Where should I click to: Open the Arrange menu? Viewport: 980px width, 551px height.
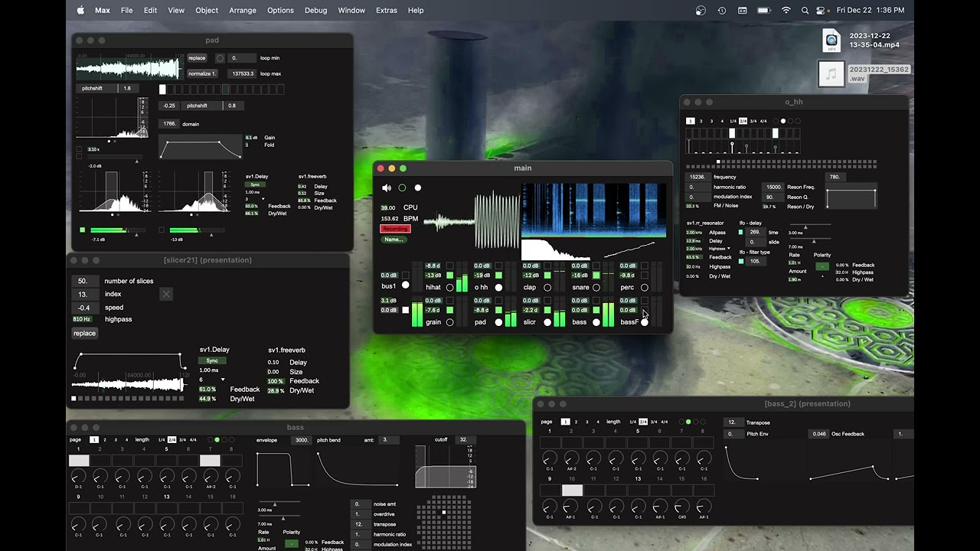tap(243, 11)
